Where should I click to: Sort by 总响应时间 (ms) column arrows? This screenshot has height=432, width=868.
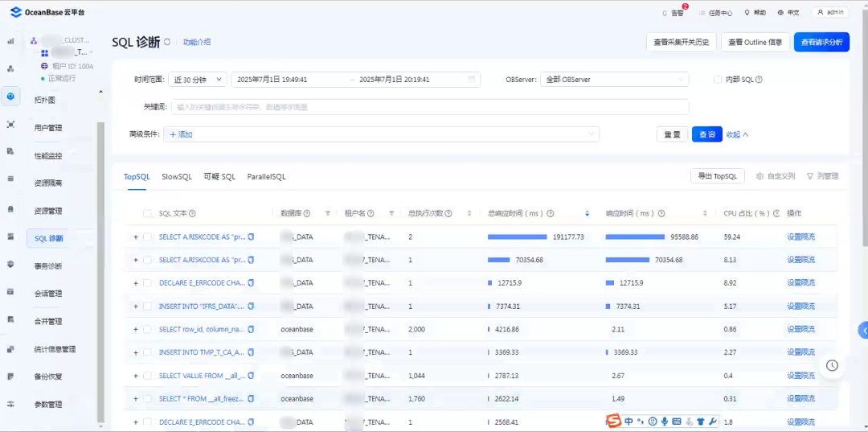[587, 213]
